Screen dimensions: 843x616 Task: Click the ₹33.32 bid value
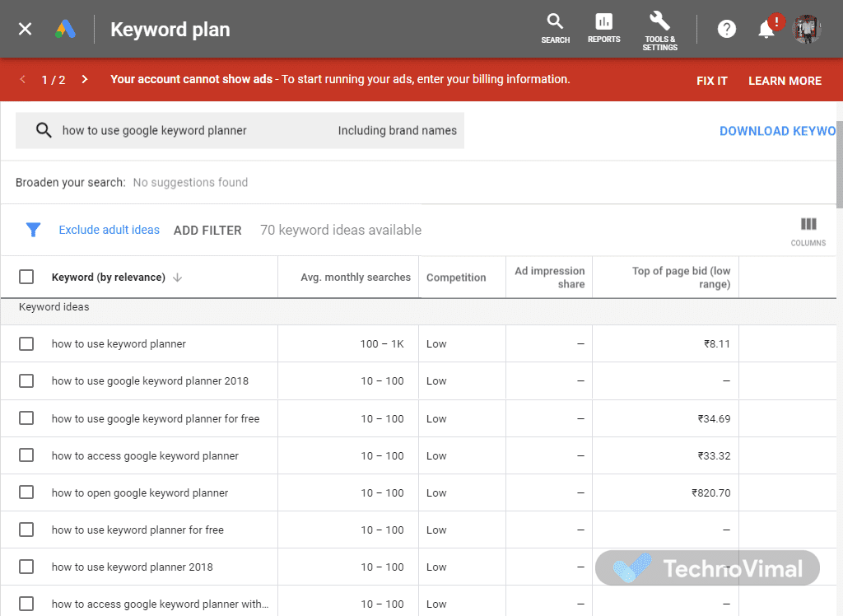pyautogui.click(x=714, y=455)
